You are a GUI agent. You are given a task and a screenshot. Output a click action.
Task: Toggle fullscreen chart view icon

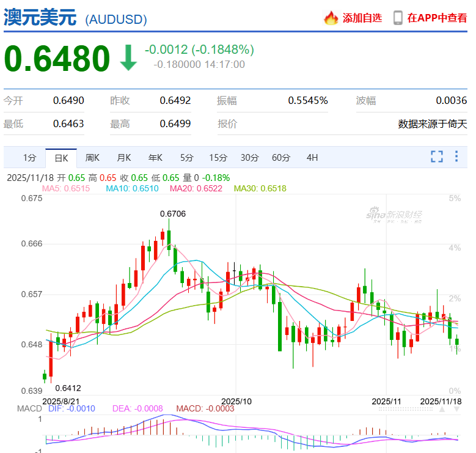pos(436,157)
